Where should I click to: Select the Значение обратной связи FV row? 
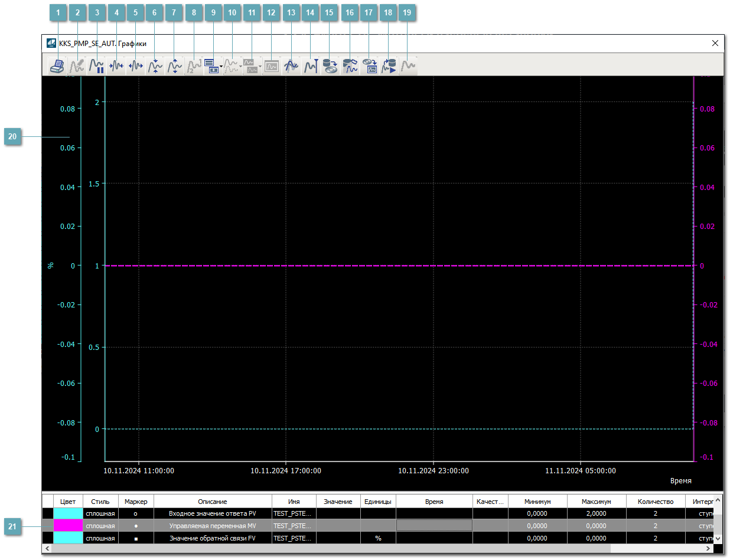click(212, 538)
